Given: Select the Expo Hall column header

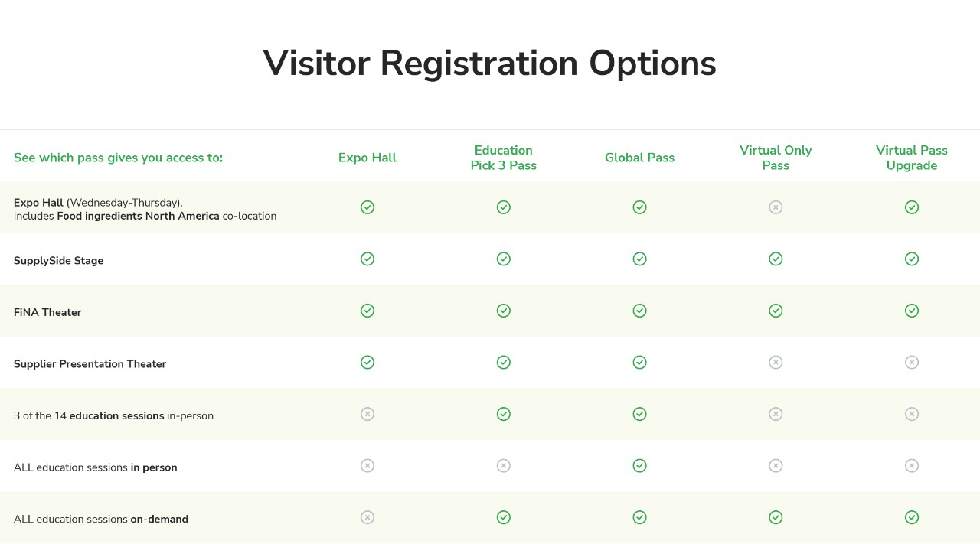Looking at the screenshot, I should [x=367, y=158].
